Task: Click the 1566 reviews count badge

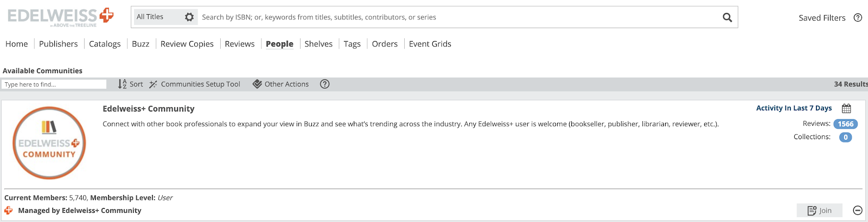Action: 845,124
